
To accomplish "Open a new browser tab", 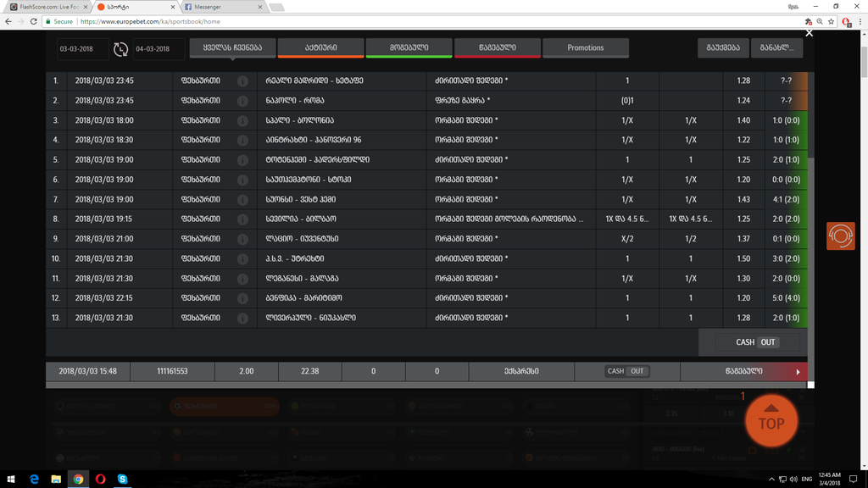I will point(277,7).
